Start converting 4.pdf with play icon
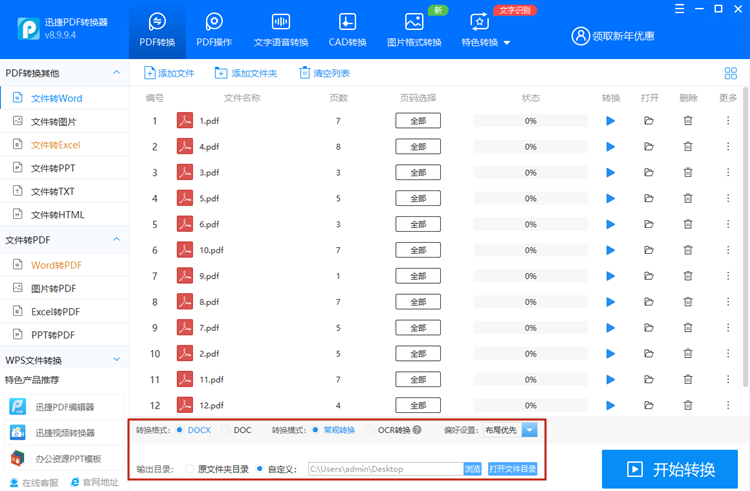The width and height of the screenshot is (750, 491). 610,147
